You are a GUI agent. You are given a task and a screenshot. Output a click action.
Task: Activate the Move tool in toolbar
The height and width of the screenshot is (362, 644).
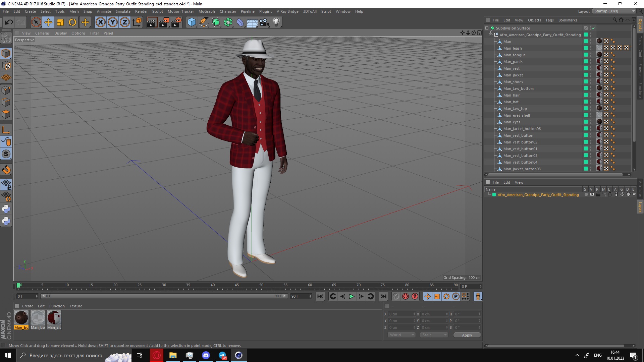(48, 22)
